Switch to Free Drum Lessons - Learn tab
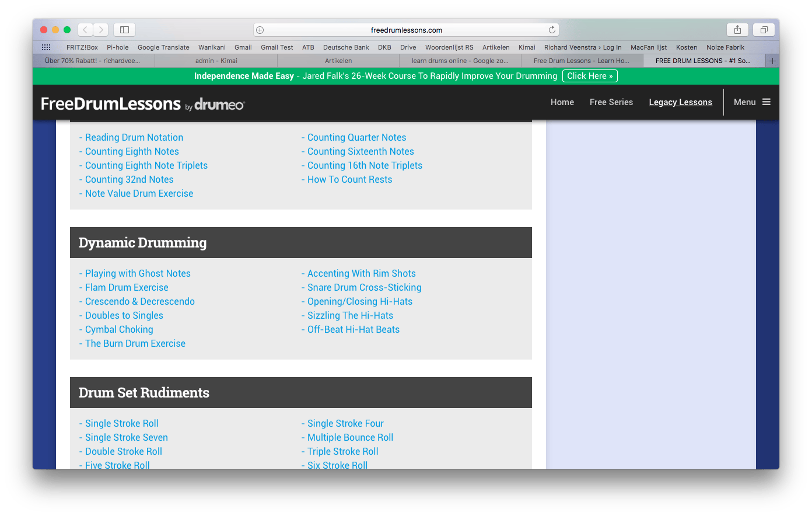The image size is (812, 516). (582, 61)
